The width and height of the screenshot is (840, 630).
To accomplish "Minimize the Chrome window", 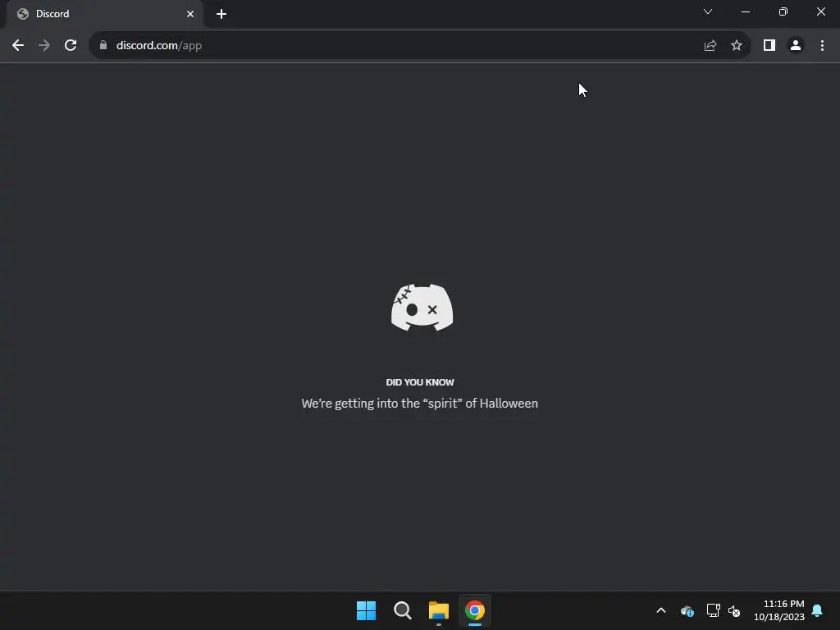I will coord(745,11).
